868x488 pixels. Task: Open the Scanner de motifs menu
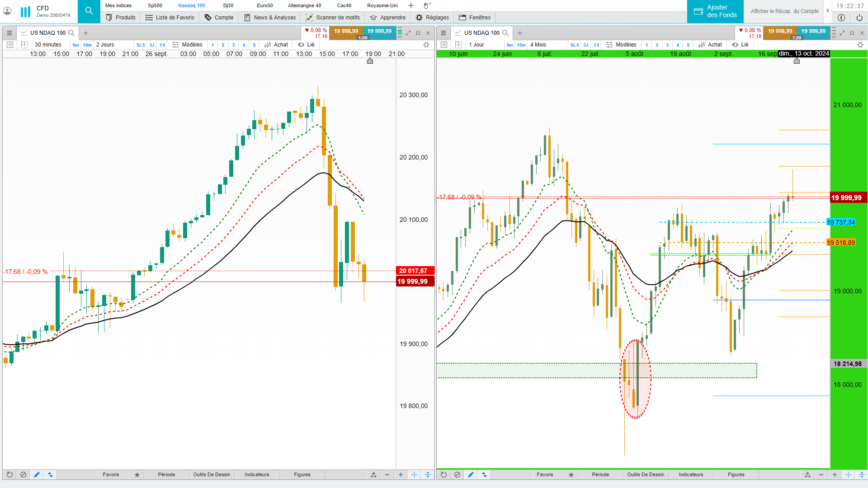333,18
